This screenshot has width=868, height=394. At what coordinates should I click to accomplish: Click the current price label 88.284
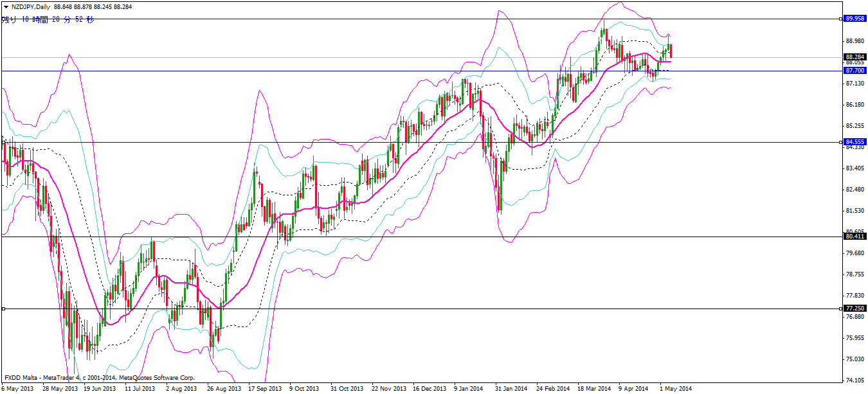(x=854, y=57)
